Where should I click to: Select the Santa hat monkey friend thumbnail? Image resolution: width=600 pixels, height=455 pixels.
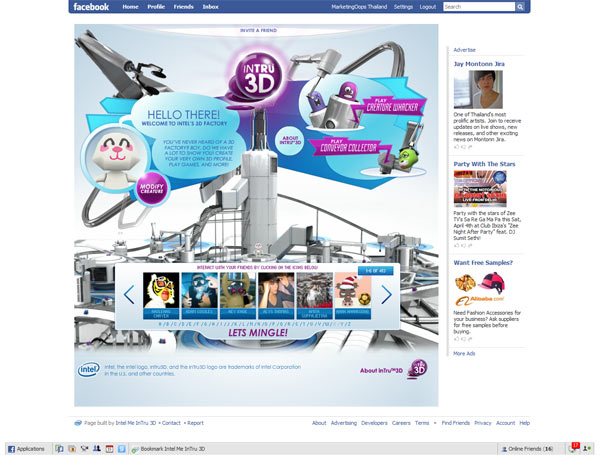(x=353, y=290)
